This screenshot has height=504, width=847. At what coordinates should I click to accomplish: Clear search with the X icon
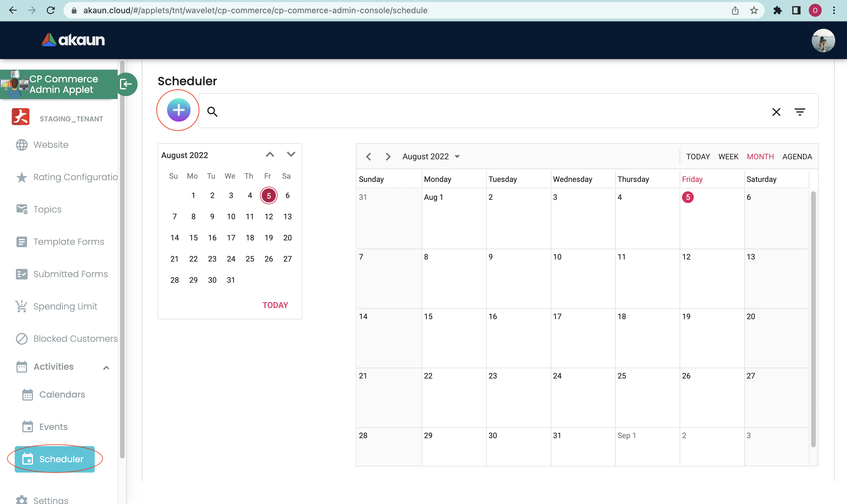pyautogui.click(x=776, y=112)
